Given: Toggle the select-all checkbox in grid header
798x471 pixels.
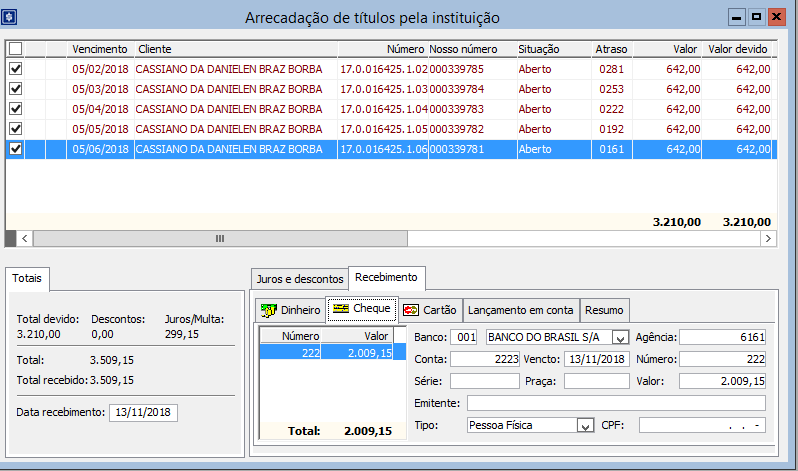Looking at the screenshot, I should pyautogui.click(x=15, y=49).
